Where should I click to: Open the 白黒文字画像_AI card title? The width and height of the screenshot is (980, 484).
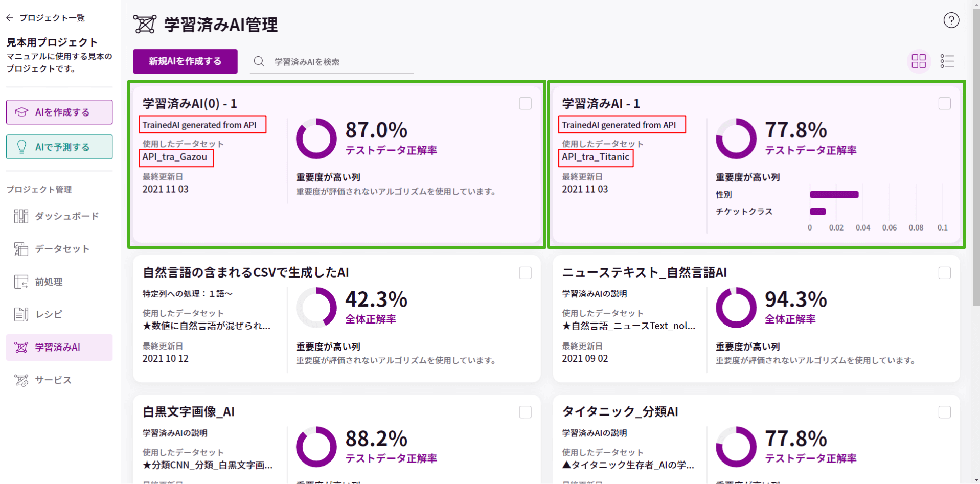[189, 411]
